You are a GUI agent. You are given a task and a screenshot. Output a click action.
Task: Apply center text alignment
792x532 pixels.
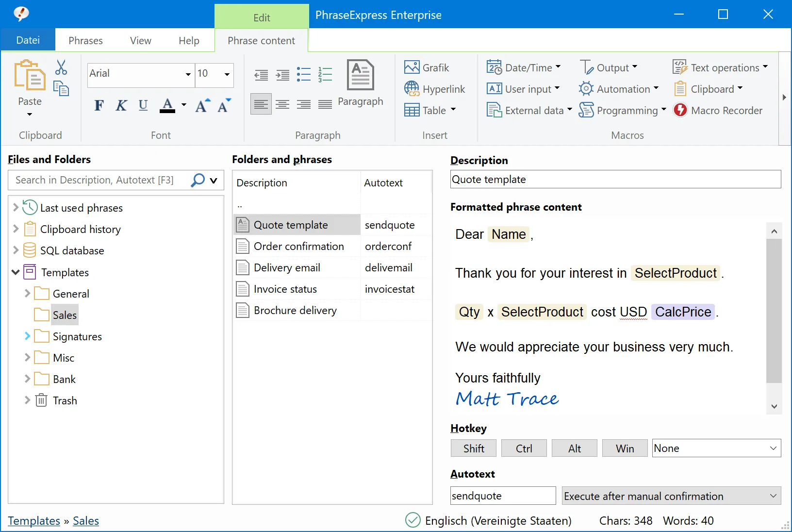(x=282, y=104)
